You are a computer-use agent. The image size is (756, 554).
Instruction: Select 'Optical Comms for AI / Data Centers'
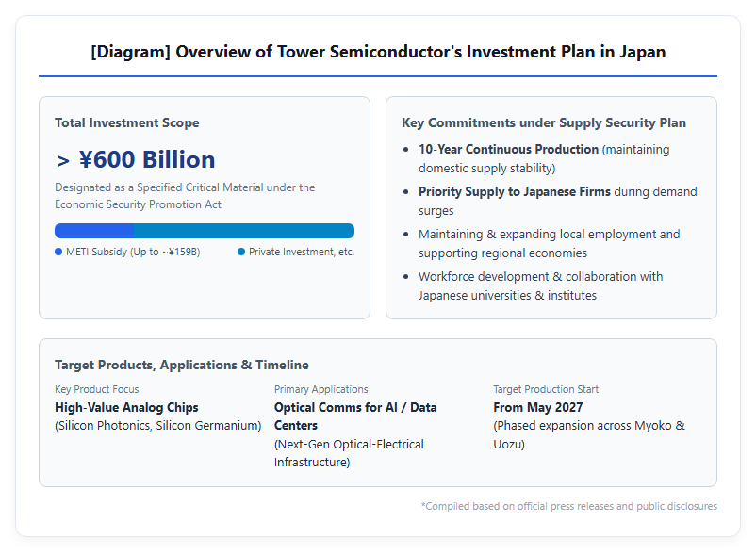355,416
